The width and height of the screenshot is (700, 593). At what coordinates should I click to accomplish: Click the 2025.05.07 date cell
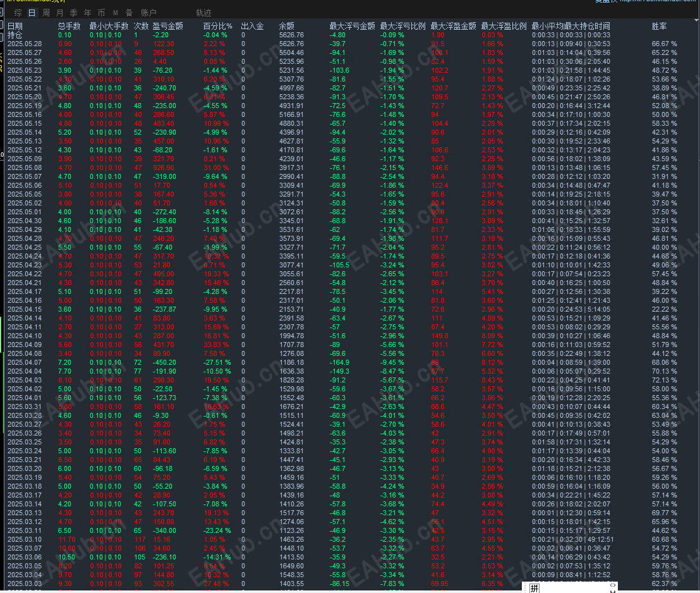click(25, 176)
